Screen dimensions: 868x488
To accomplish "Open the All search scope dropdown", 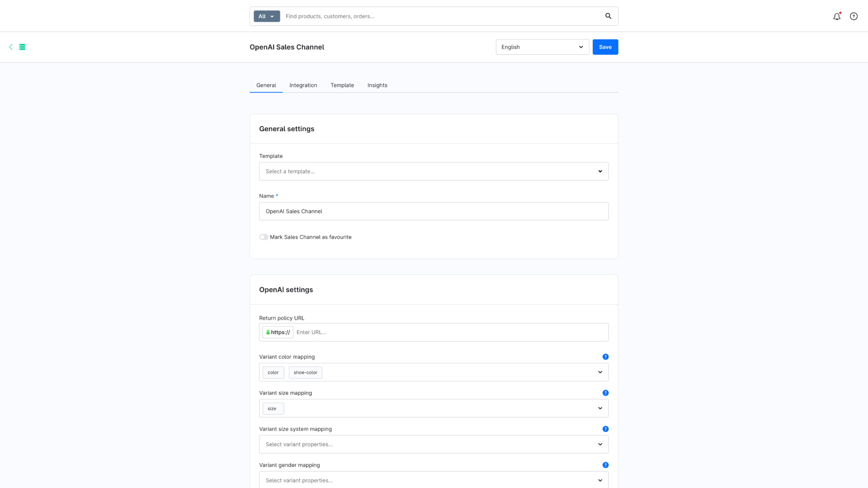I will coord(267,16).
